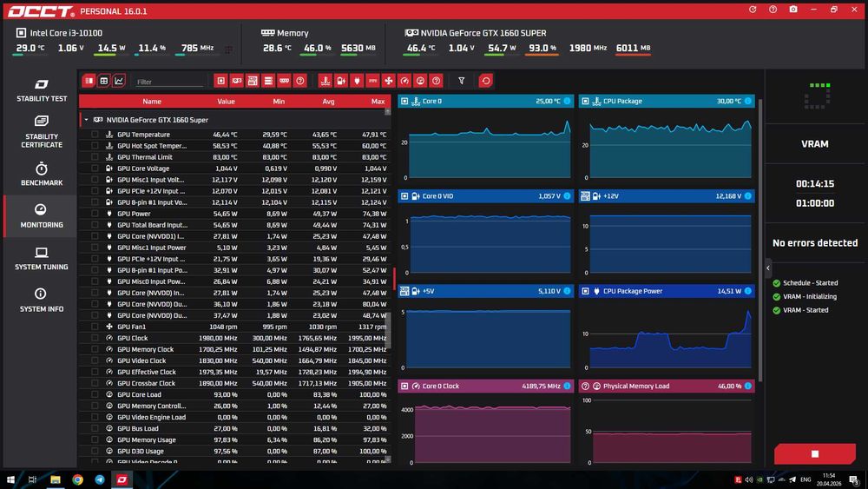The width and height of the screenshot is (868, 489).
Task: Click the sensor table vertical scrollbar
Action: point(387,330)
